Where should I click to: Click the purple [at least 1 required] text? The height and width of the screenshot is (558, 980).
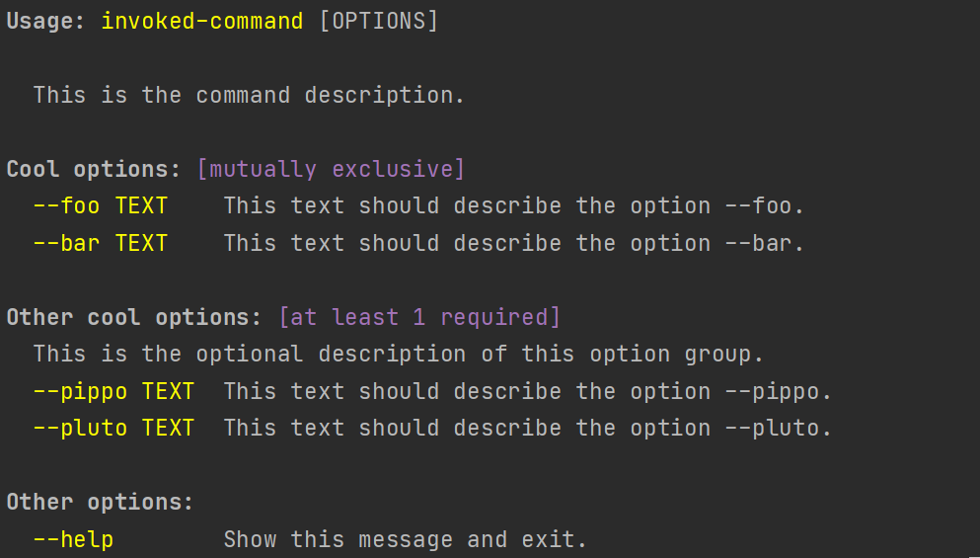[x=419, y=318]
